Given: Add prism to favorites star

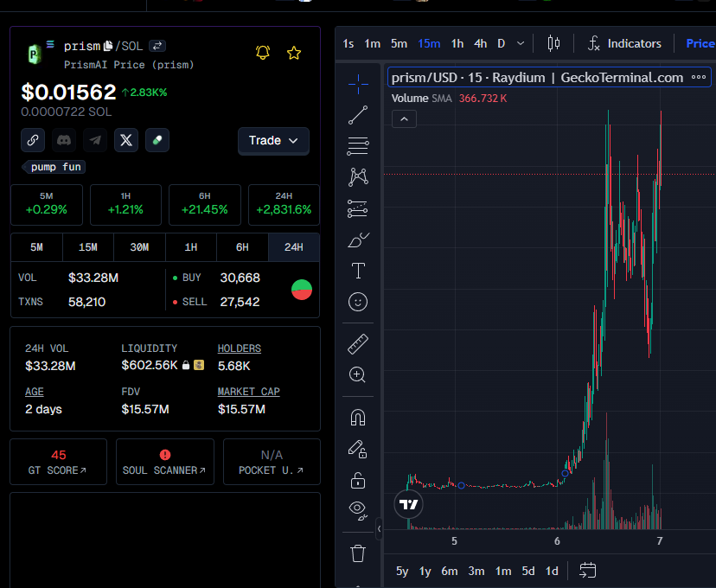Looking at the screenshot, I should (294, 53).
